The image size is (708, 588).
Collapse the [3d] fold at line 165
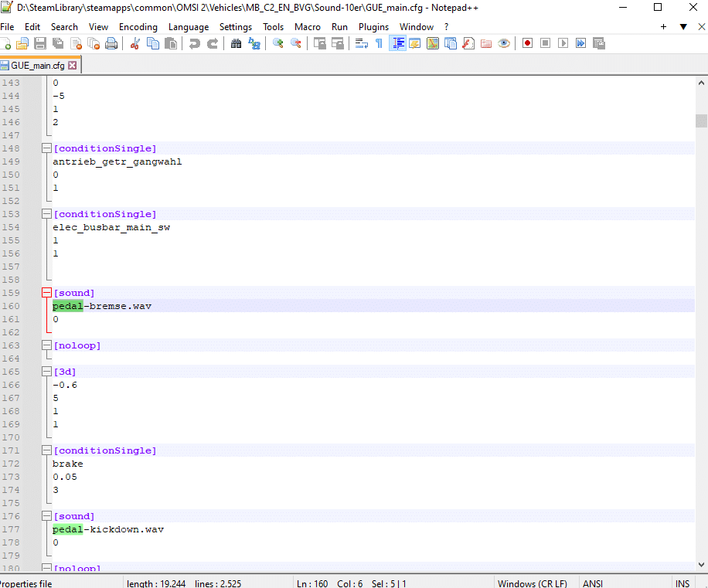coord(46,372)
